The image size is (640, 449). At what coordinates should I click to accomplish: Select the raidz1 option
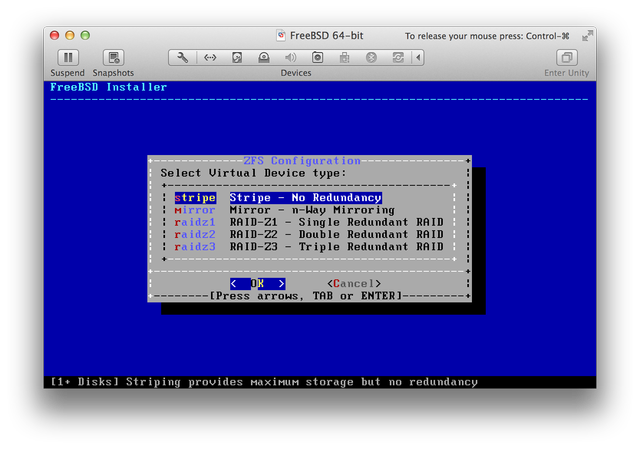195,222
